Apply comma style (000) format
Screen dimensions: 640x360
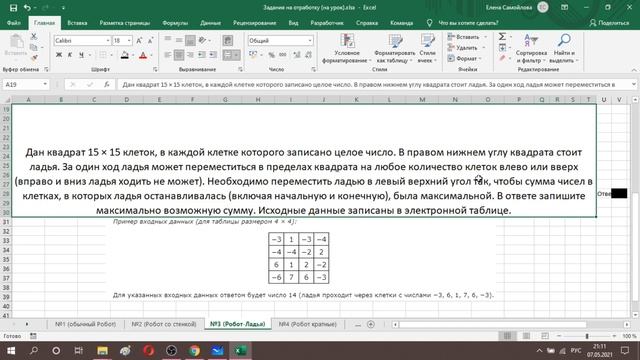point(283,55)
